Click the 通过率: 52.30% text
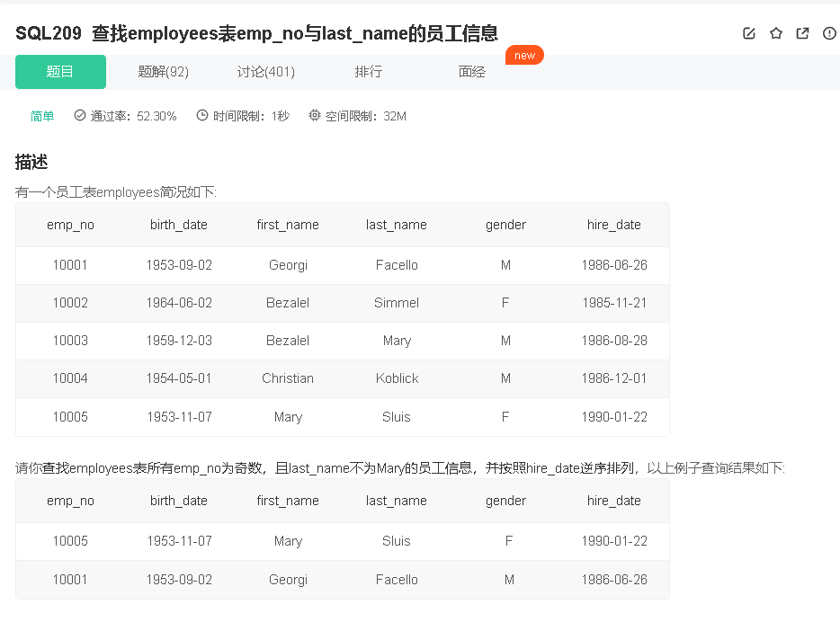840x622 pixels. (133, 116)
